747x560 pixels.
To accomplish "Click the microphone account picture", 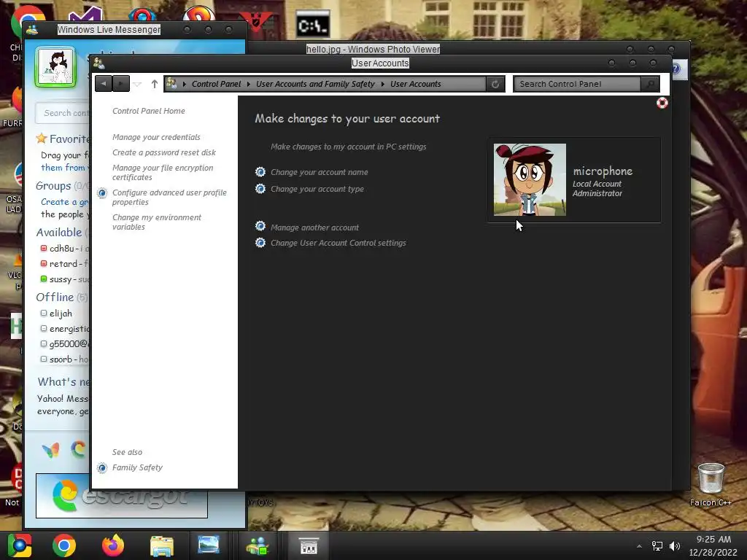I will pos(530,179).
